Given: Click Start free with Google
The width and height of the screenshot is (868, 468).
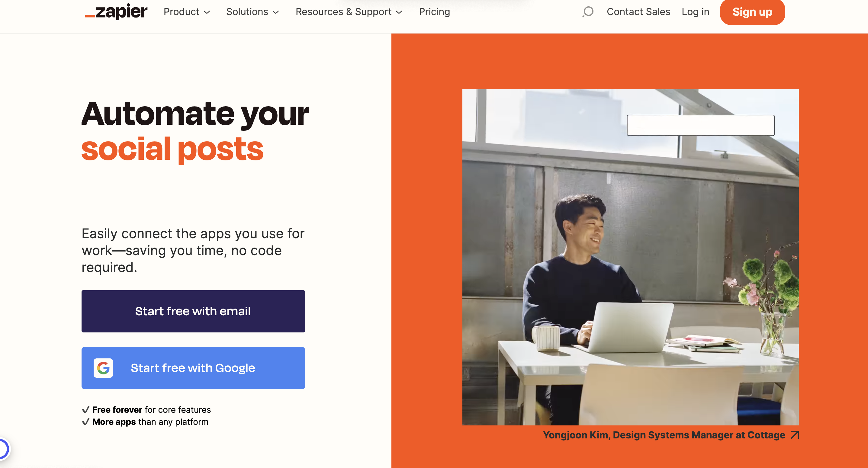Looking at the screenshot, I should 193,367.
